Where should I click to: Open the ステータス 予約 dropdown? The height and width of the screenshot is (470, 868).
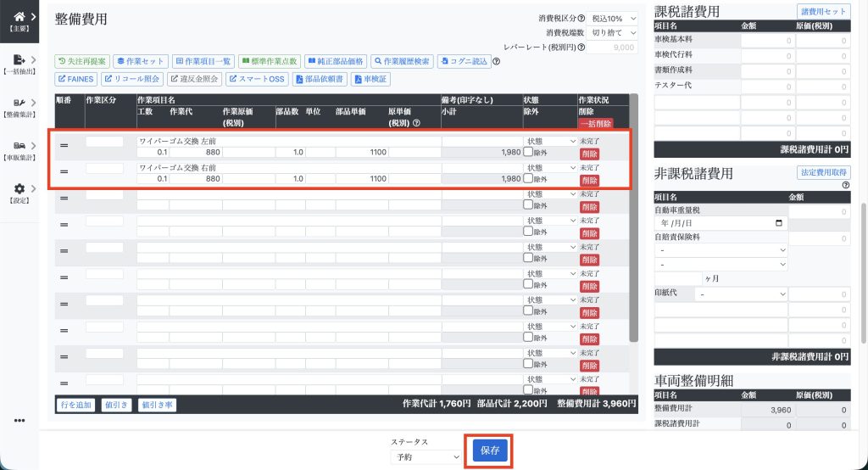click(425, 456)
